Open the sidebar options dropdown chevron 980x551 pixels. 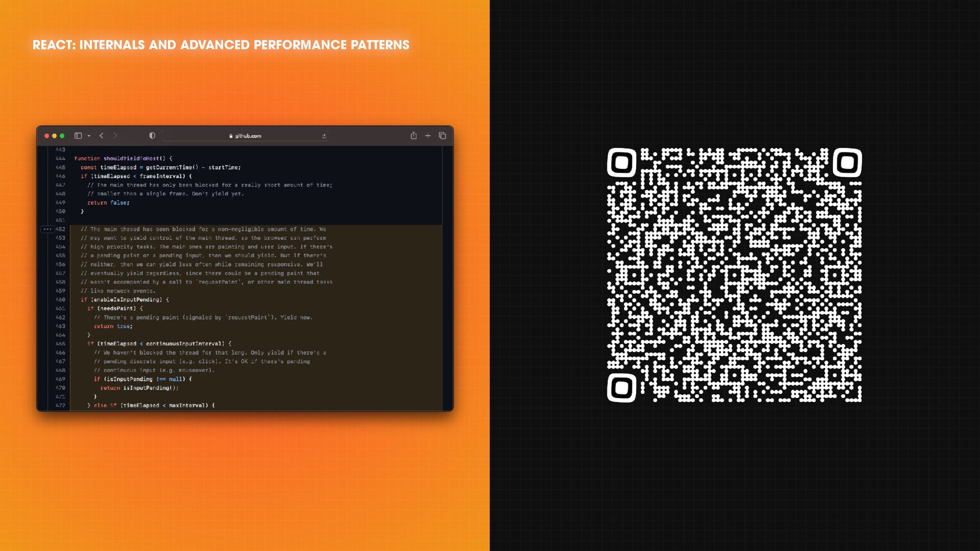pyautogui.click(x=89, y=136)
